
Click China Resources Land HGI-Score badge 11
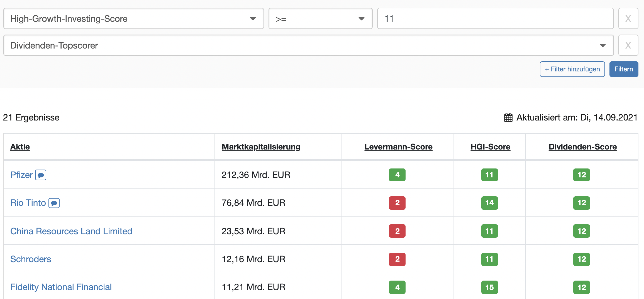coord(490,231)
